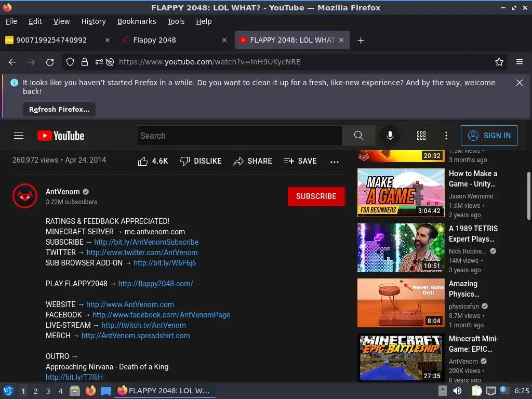Open the File menu
This screenshot has width=532, height=399.
(x=11, y=21)
